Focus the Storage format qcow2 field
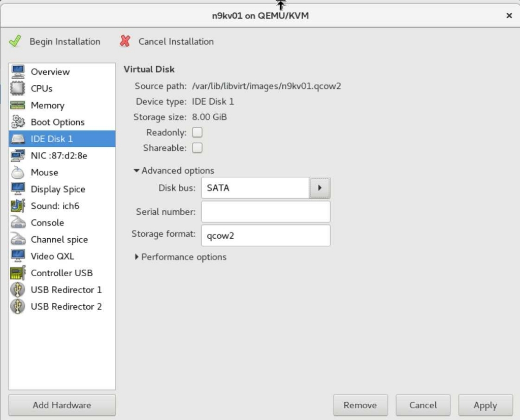The image size is (520, 420). coord(266,236)
